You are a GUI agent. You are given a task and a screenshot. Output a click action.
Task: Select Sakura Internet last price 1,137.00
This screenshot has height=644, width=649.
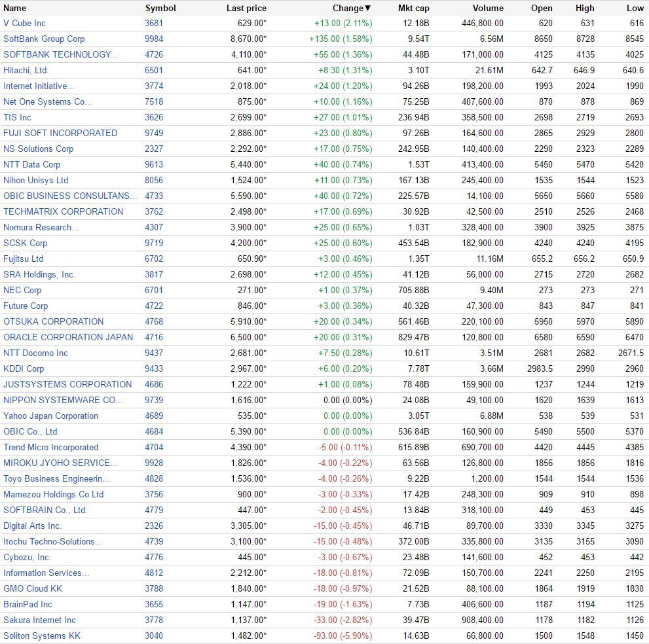point(248,620)
